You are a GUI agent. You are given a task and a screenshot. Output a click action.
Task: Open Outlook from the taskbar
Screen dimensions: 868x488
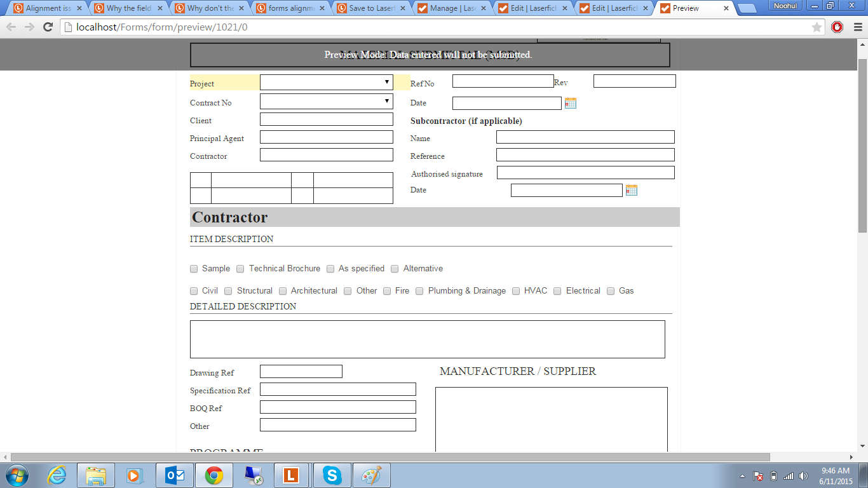(174, 475)
